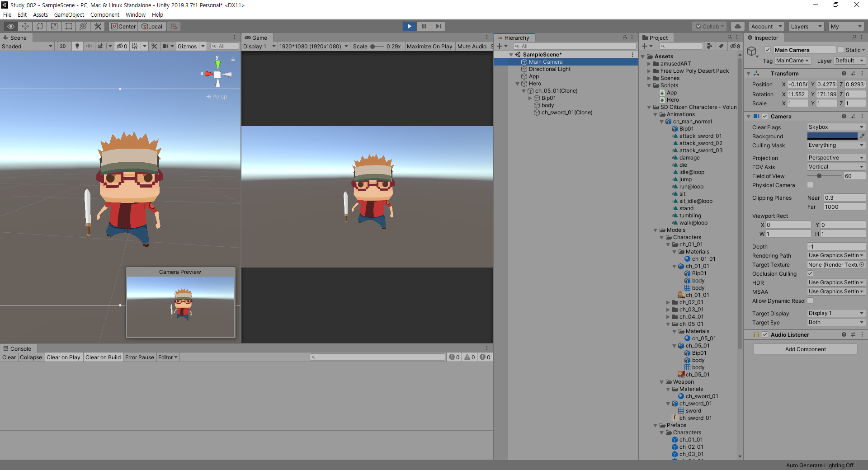Search by label icon in Project
This screenshot has width=868, height=470.
point(722,46)
